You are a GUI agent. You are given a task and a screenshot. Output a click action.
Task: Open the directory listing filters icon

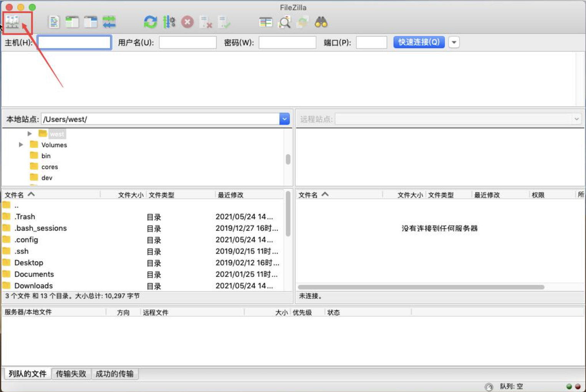coord(265,22)
